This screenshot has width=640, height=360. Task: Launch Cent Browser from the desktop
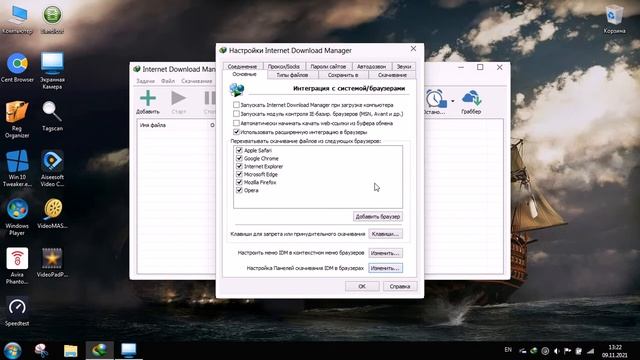click(17, 68)
